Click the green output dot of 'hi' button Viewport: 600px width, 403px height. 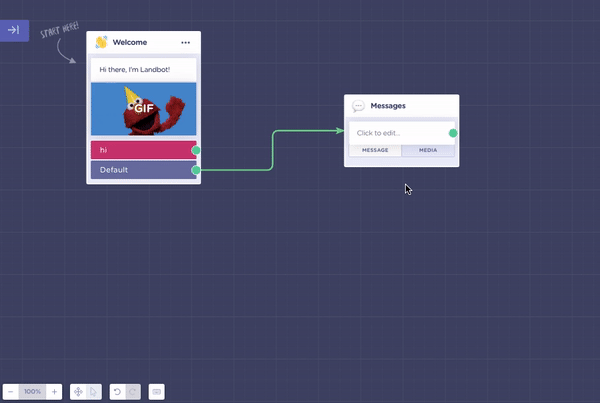196,150
